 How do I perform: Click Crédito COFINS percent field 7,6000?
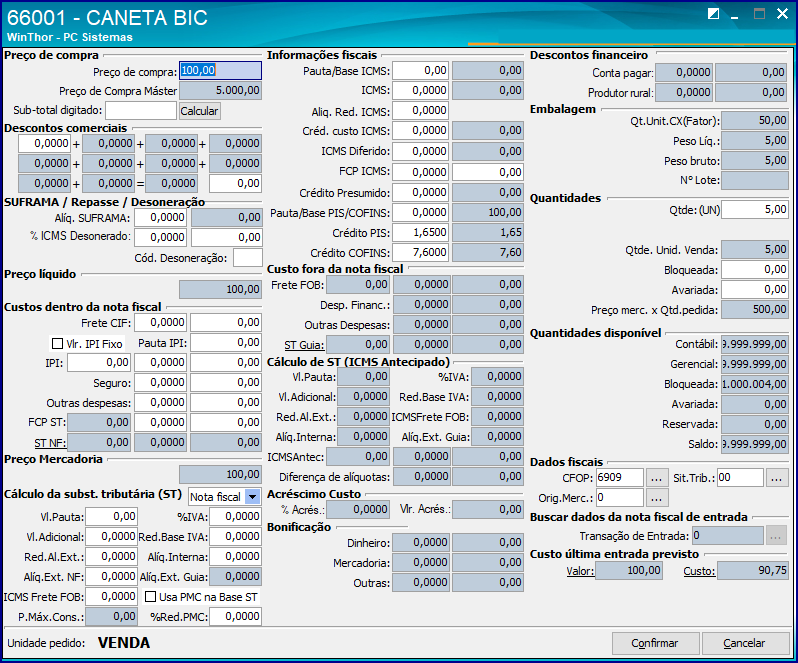[x=420, y=252]
